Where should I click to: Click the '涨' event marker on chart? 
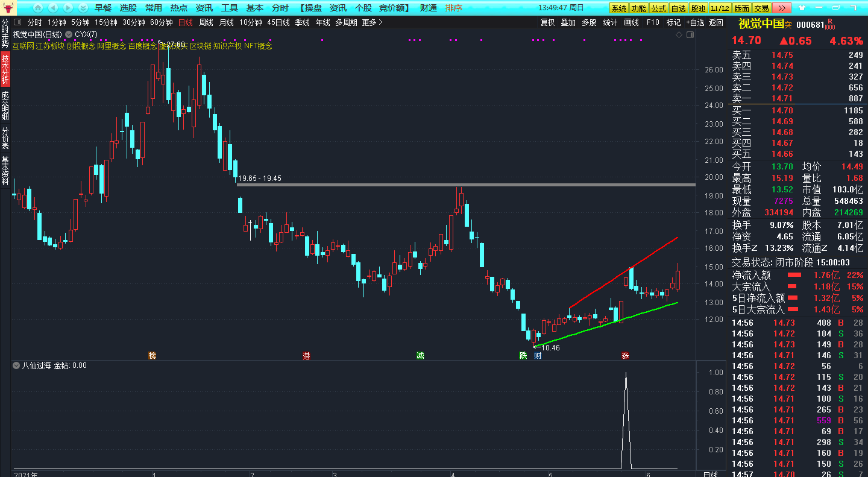point(625,356)
